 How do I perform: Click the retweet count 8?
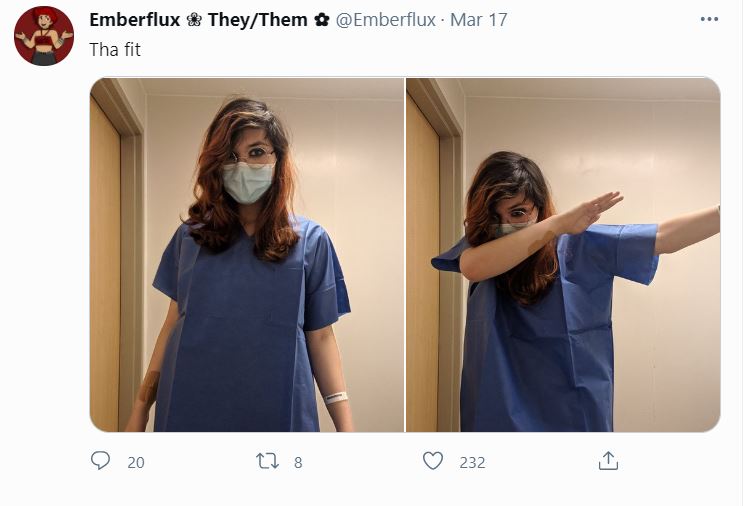coord(298,462)
